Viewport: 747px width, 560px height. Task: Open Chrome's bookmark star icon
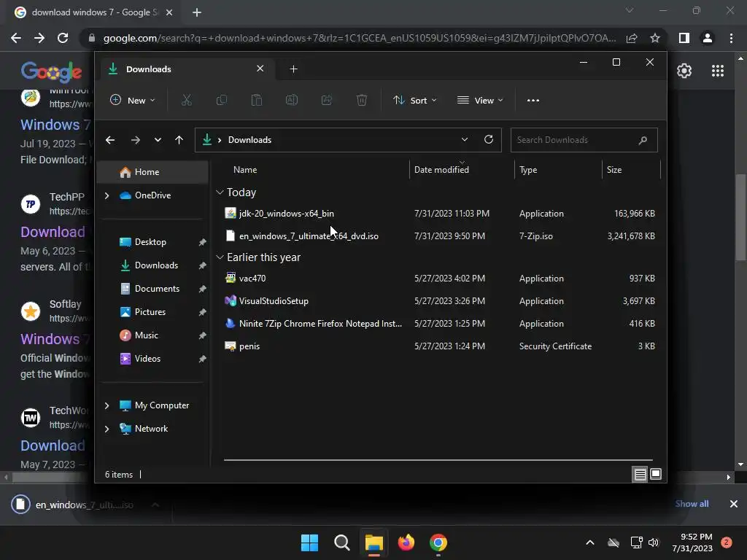click(655, 38)
